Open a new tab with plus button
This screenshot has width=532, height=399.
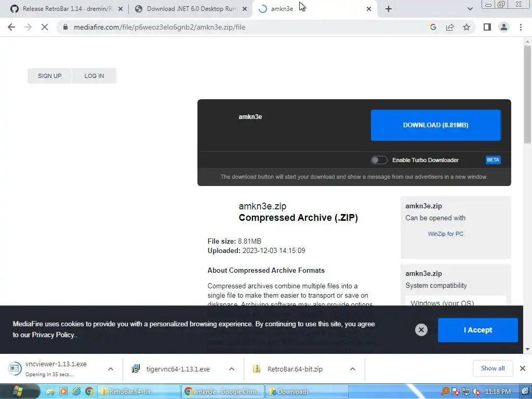click(389, 9)
